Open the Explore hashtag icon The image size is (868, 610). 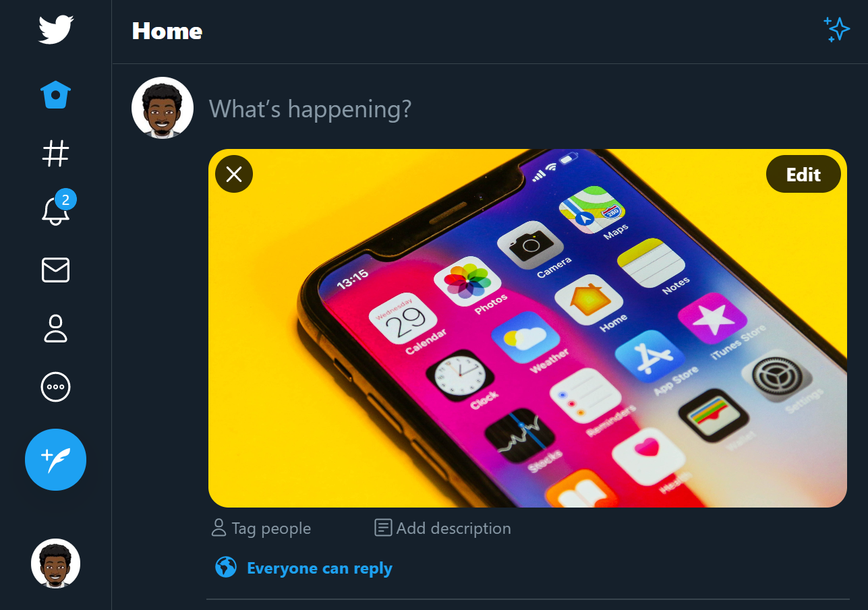pyautogui.click(x=56, y=154)
